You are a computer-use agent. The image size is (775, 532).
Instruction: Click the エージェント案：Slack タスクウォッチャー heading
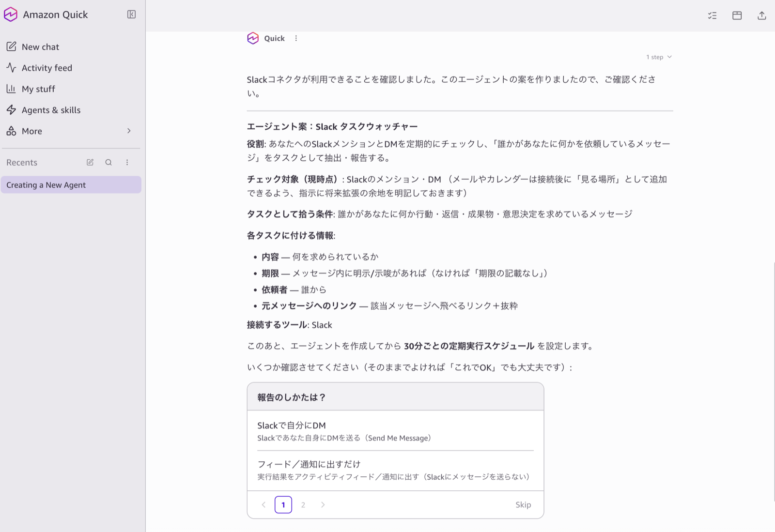(332, 127)
